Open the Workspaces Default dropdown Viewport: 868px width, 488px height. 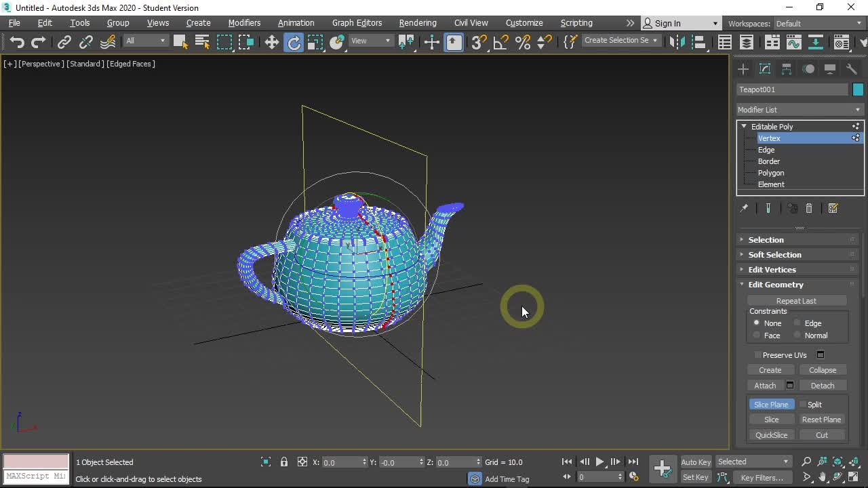click(818, 24)
